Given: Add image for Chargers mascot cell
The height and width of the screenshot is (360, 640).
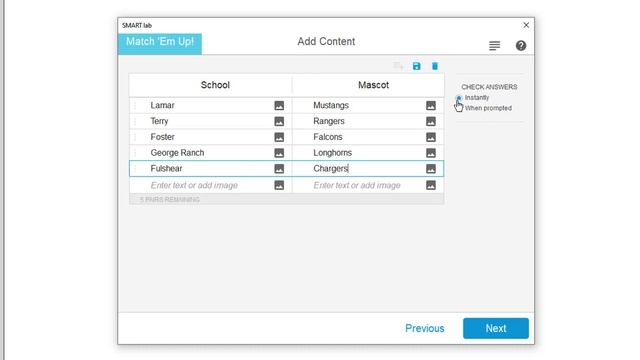Looking at the screenshot, I should coord(431,169).
